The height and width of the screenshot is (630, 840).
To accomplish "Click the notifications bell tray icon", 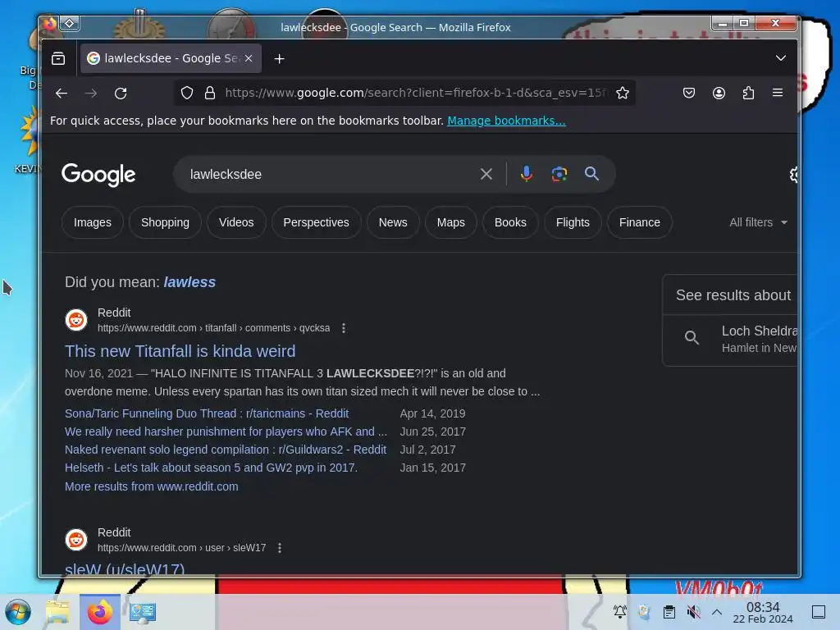I will point(620,612).
